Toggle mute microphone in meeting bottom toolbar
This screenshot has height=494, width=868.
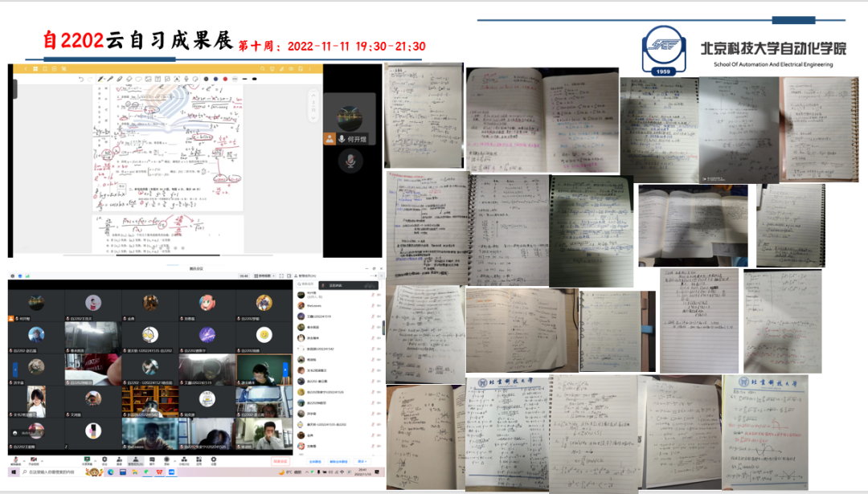pyautogui.click(x=16, y=462)
